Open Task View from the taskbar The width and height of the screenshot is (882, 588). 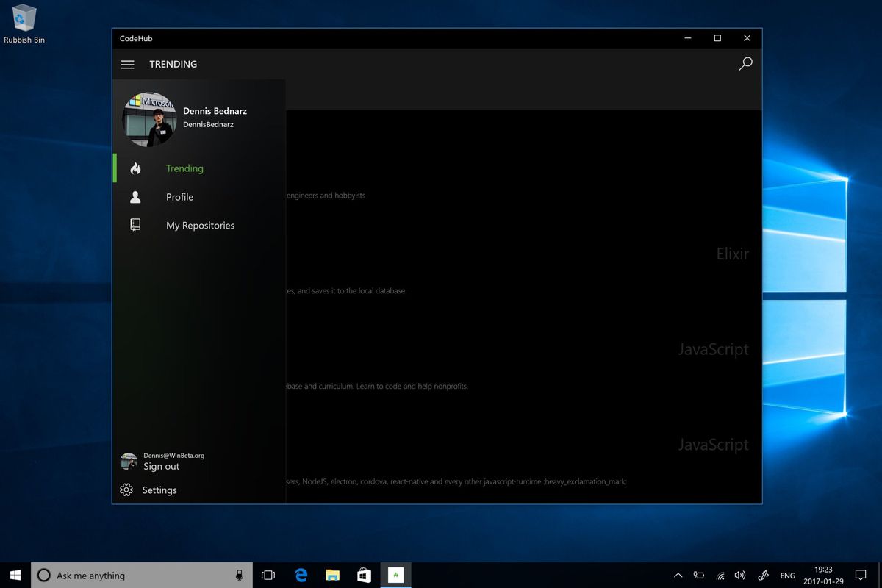point(268,575)
